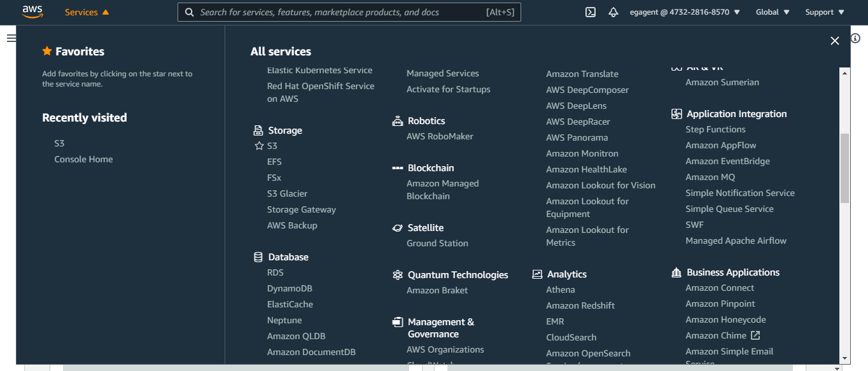The image size is (868, 371).
Task: Click the scrollbar up arrow
Action: (x=845, y=73)
